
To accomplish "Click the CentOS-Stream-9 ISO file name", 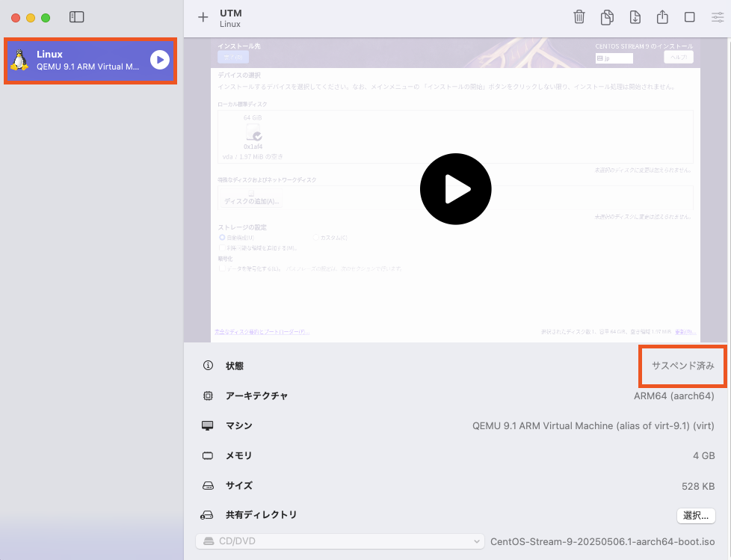I will (602, 542).
